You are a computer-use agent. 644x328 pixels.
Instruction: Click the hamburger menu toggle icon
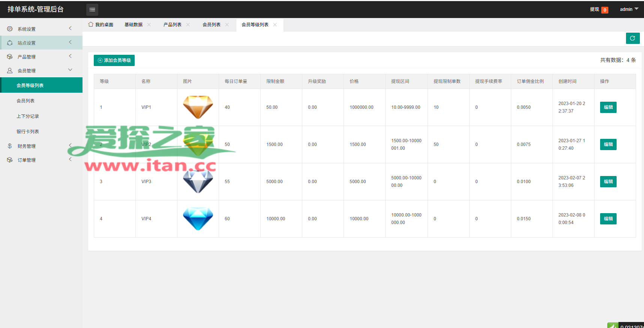tap(92, 10)
